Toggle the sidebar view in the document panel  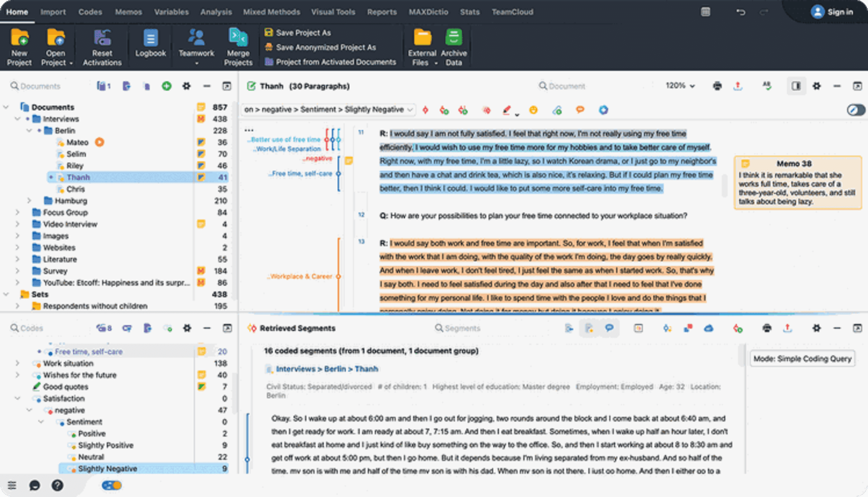[x=796, y=86]
